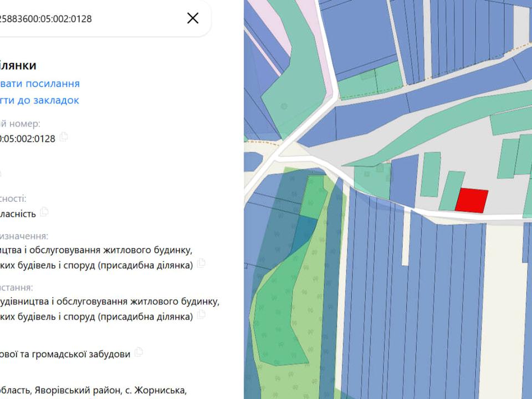Copy the ownership type value

coord(44,212)
